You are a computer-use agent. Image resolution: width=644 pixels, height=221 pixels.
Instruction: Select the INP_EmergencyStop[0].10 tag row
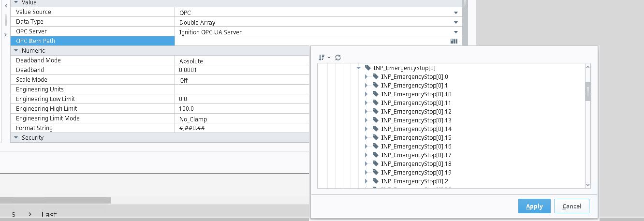click(416, 94)
